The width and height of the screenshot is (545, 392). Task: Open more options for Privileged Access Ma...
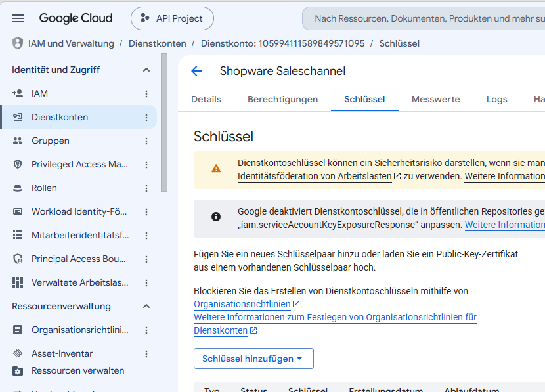tap(146, 164)
